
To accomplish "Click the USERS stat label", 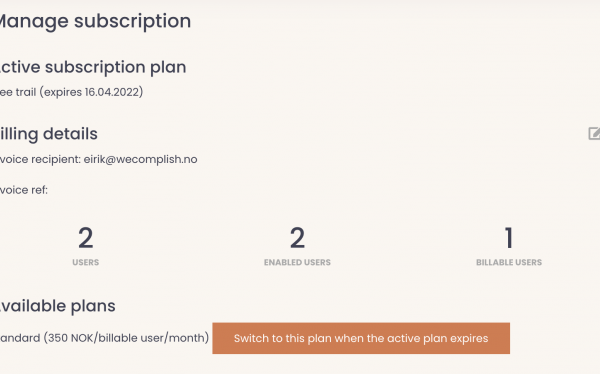I will pyautogui.click(x=86, y=262).
